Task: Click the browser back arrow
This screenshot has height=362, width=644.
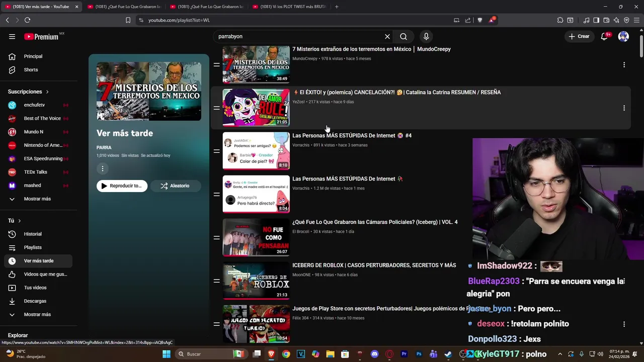Action: (7, 20)
